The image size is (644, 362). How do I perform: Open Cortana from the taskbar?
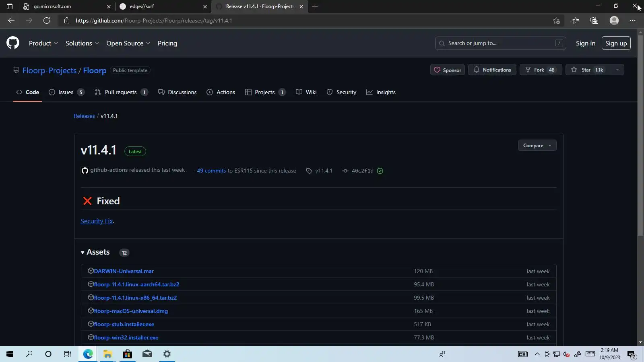click(48, 354)
